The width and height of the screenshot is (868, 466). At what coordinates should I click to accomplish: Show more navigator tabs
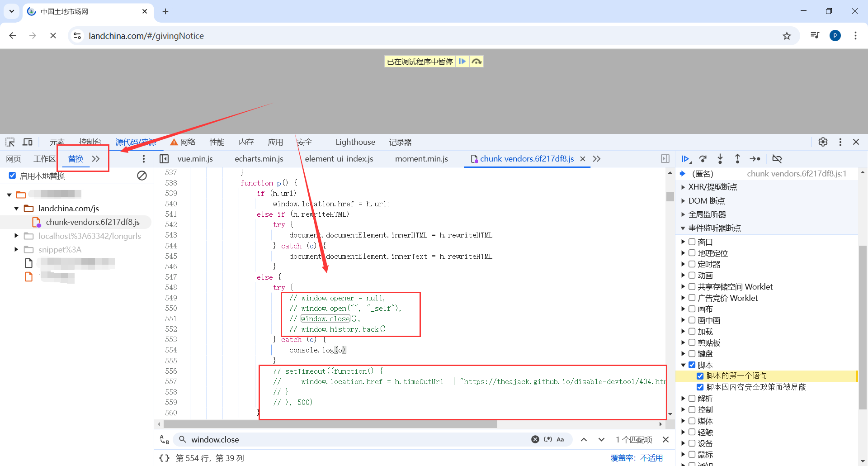(x=96, y=159)
